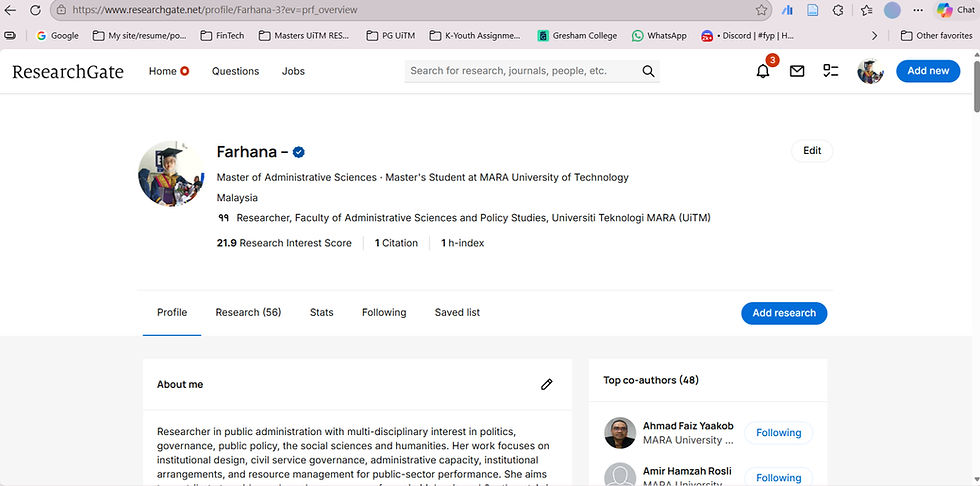Viewport: 980px width, 486px height.
Task: Open the blue document extension icon
Action: [x=812, y=10]
